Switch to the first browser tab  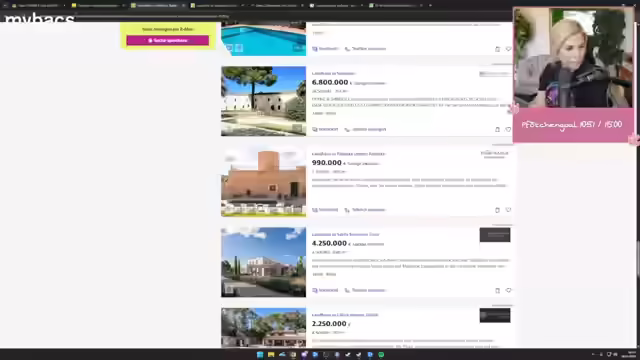39,5
